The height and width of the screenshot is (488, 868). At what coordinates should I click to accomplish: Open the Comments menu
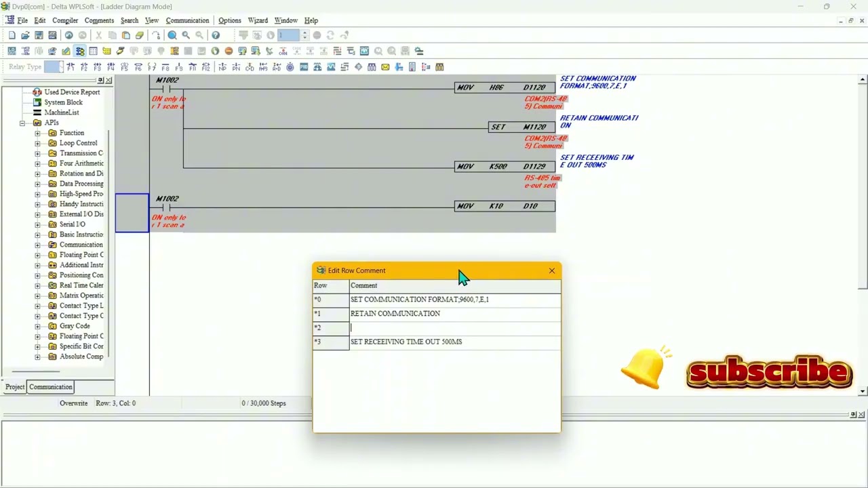tap(99, 20)
